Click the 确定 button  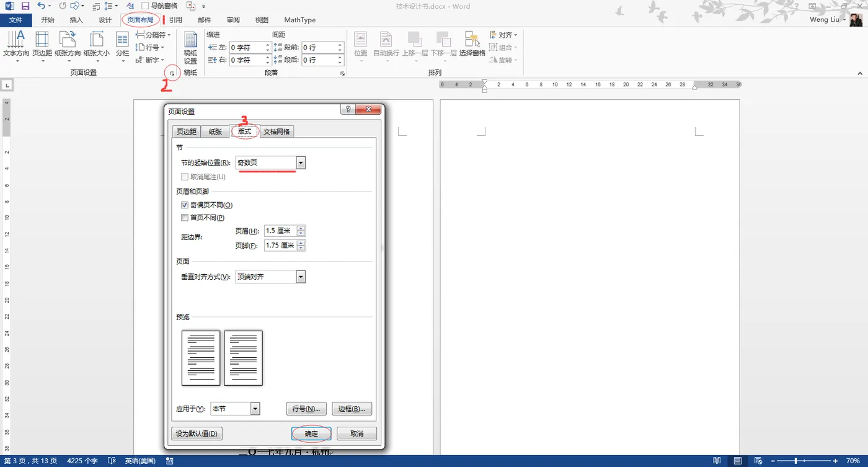[x=311, y=434]
